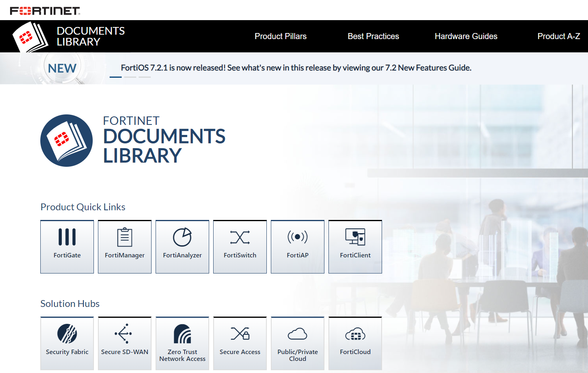Open the Best Practices menu
The height and width of the screenshot is (373, 588).
(373, 36)
